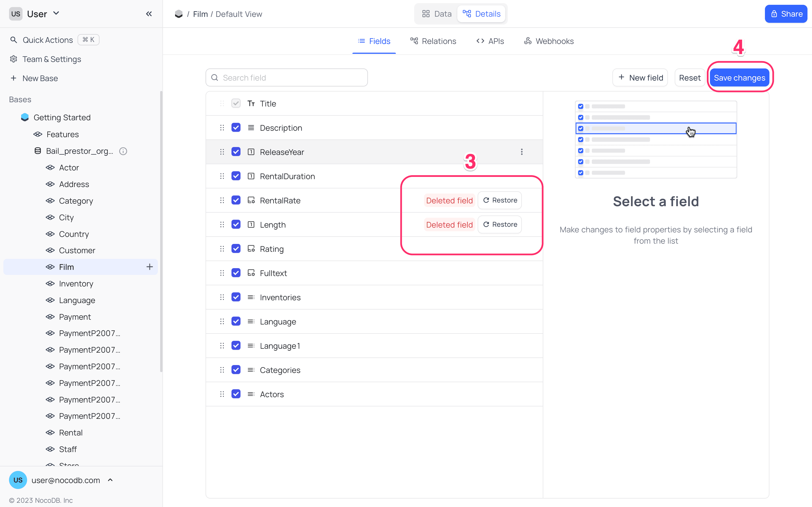Screen dimensions: 812x507
Task: Click the drag handle of Description field
Action: pyautogui.click(x=222, y=128)
